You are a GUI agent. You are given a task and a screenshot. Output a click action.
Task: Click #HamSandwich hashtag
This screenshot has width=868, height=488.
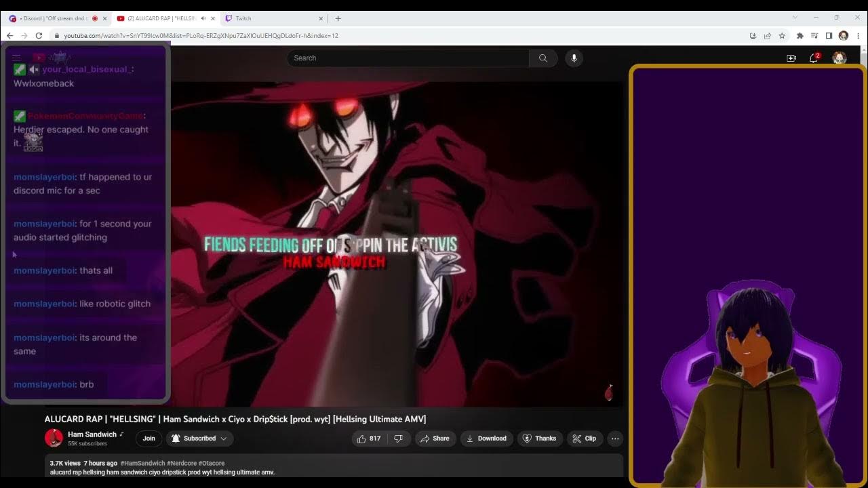coord(142,464)
